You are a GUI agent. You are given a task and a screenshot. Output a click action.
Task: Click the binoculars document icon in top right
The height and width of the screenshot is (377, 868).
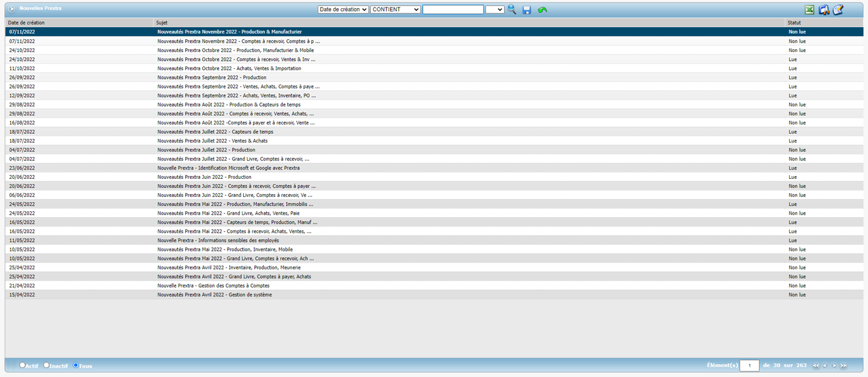click(x=824, y=9)
